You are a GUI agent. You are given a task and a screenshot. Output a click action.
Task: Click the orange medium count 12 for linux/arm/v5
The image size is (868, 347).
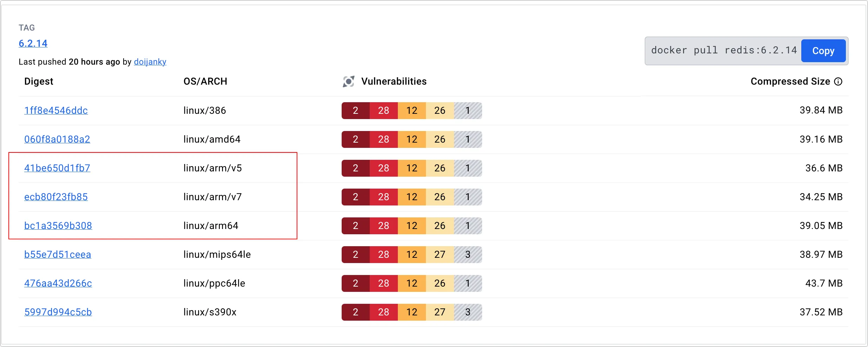point(412,168)
